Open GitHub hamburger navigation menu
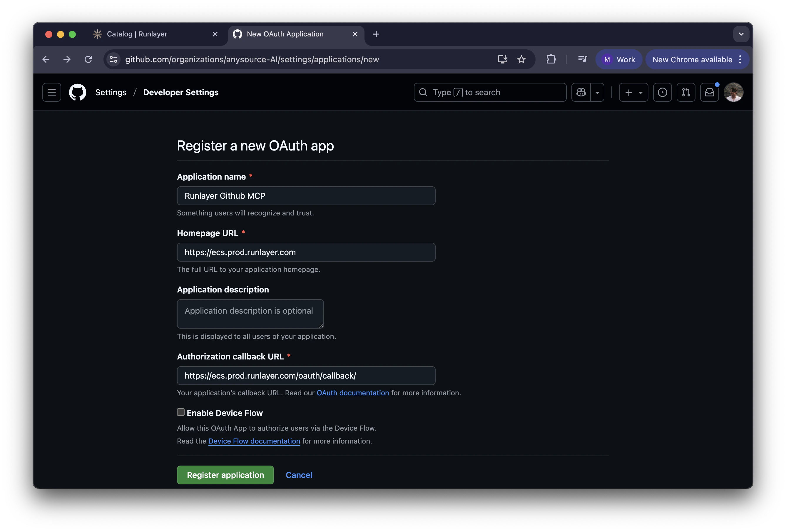The height and width of the screenshot is (532, 786). point(52,92)
